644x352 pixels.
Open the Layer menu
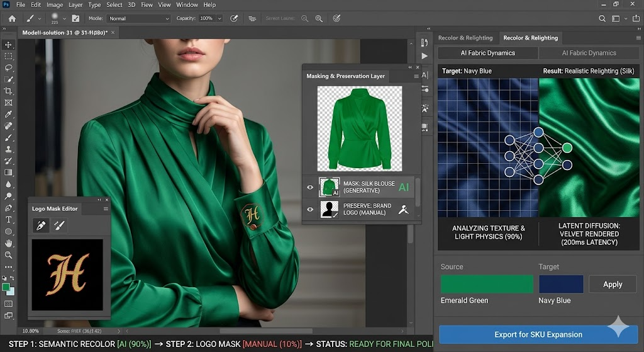click(x=75, y=5)
